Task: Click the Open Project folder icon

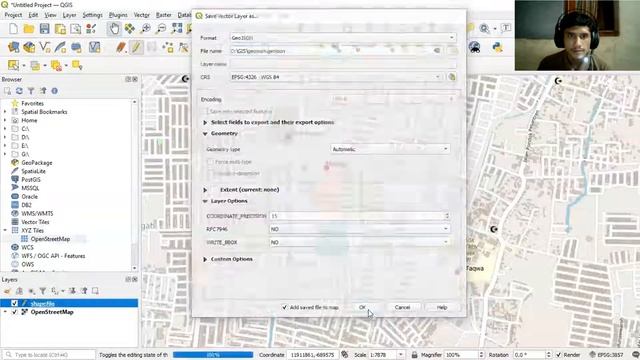Action: [29, 29]
